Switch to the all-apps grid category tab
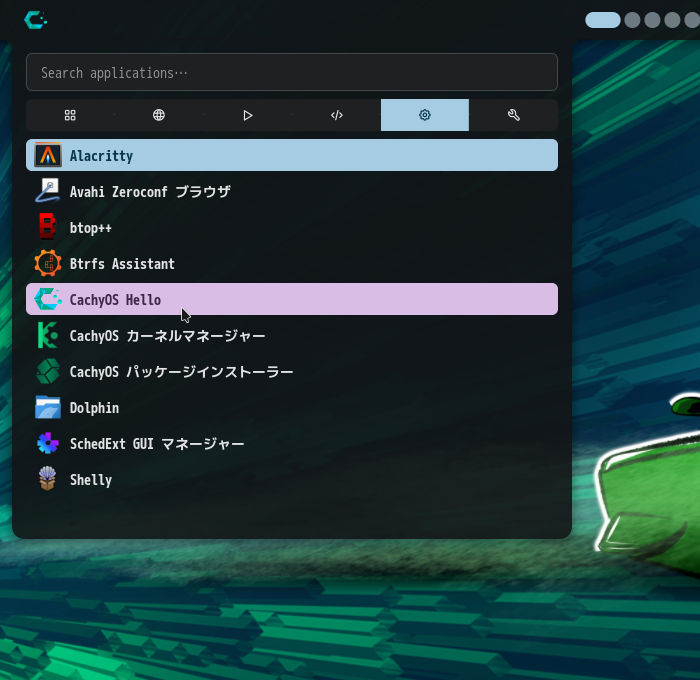Image resolution: width=700 pixels, height=680 pixels. click(70, 115)
